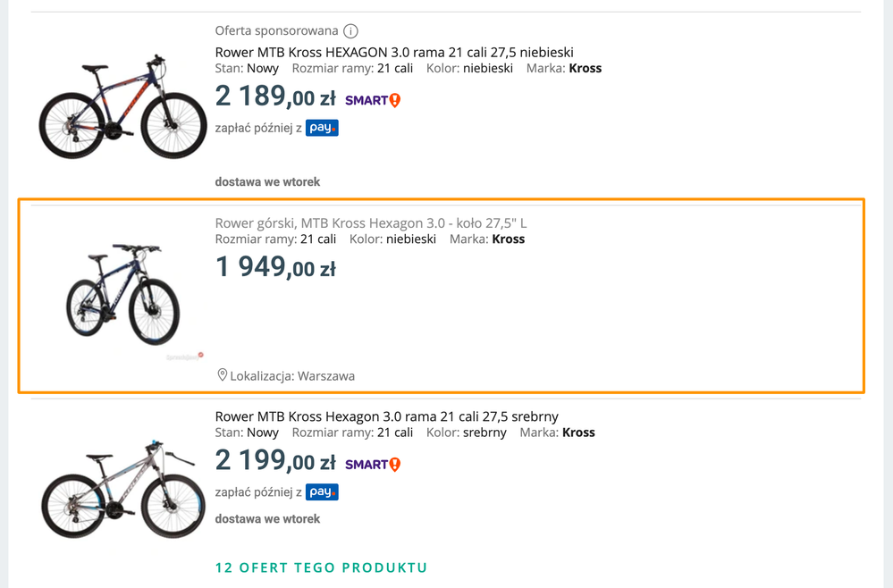Click the Kross brand link in sponsored offer
Image resolution: width=893 pixels, height=588 pixels.
pos(585,68)
